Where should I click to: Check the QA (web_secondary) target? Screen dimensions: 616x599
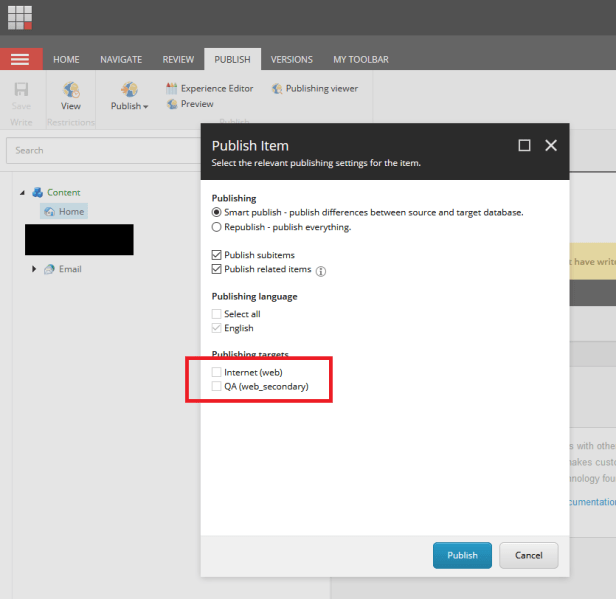(x=216, y=386)
